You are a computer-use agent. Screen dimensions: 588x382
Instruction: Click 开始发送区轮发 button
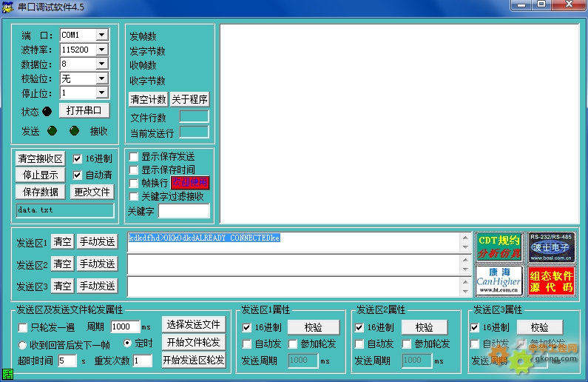tap(194, 360)
